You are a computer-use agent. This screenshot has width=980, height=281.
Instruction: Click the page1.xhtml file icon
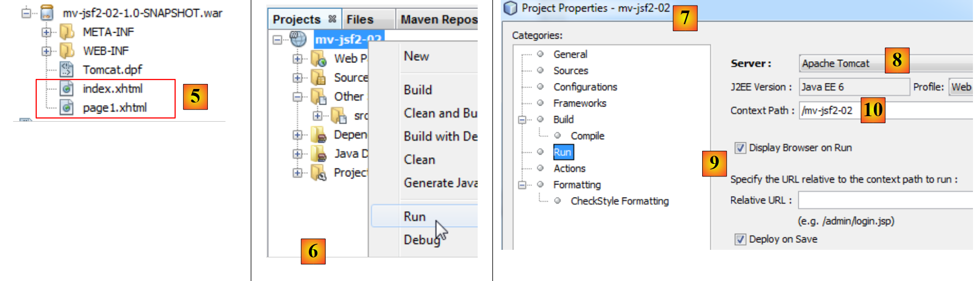point(66,108)
